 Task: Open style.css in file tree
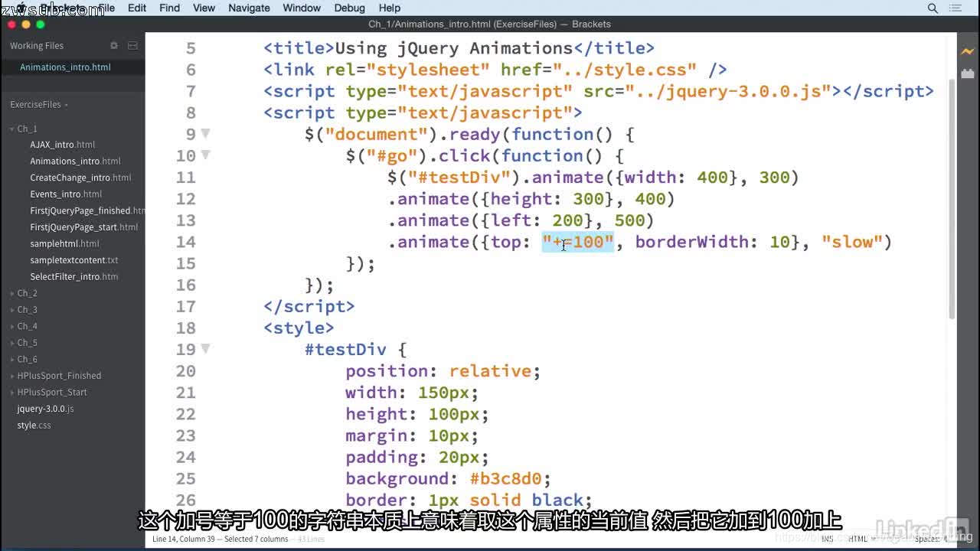(34, 425)
